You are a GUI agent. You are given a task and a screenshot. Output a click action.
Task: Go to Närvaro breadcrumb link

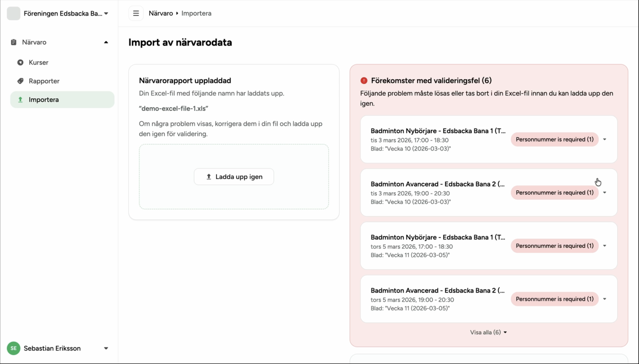[x=161, y=13]
